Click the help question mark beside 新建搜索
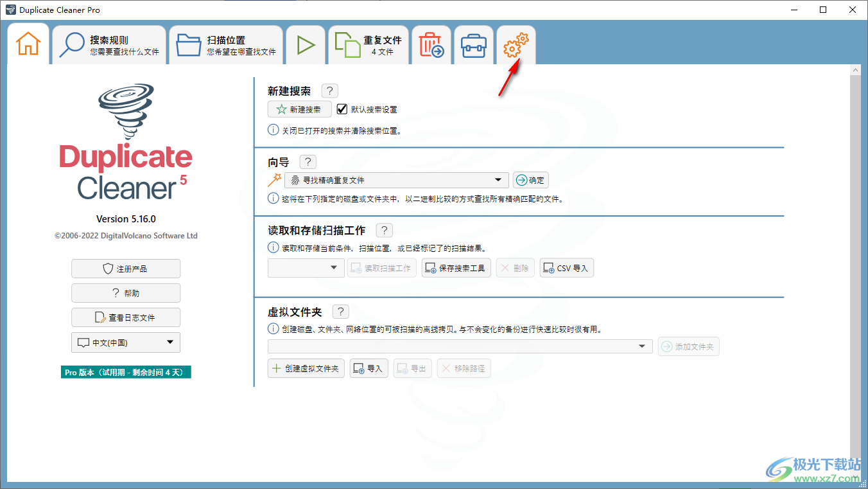Viewport: 868px width, 489px height. click(329, 91)
